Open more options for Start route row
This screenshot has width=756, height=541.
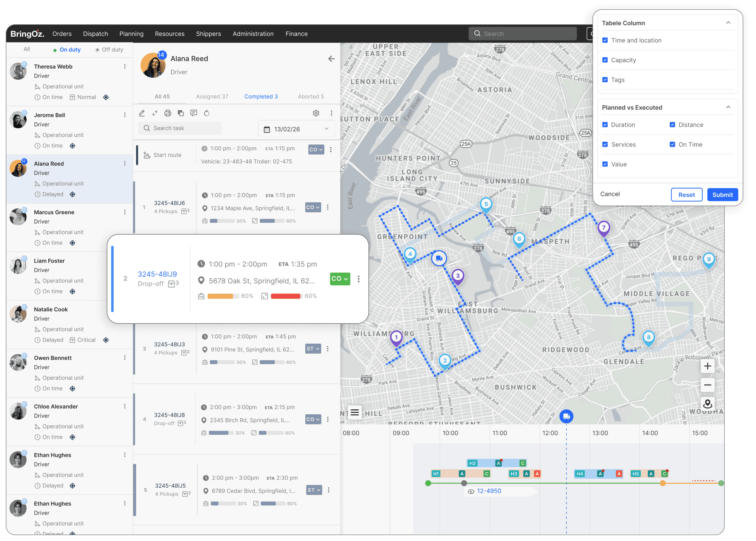tap(331, 149)
